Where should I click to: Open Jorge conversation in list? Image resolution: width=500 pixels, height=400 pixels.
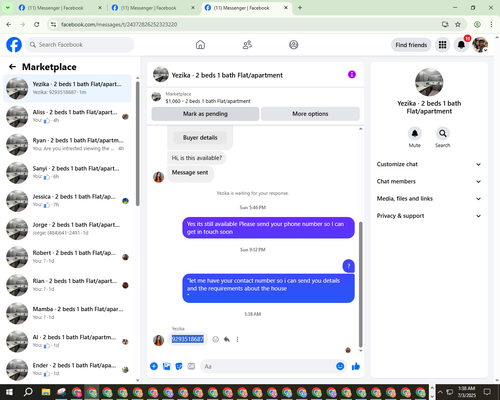[x=67, y=229]
